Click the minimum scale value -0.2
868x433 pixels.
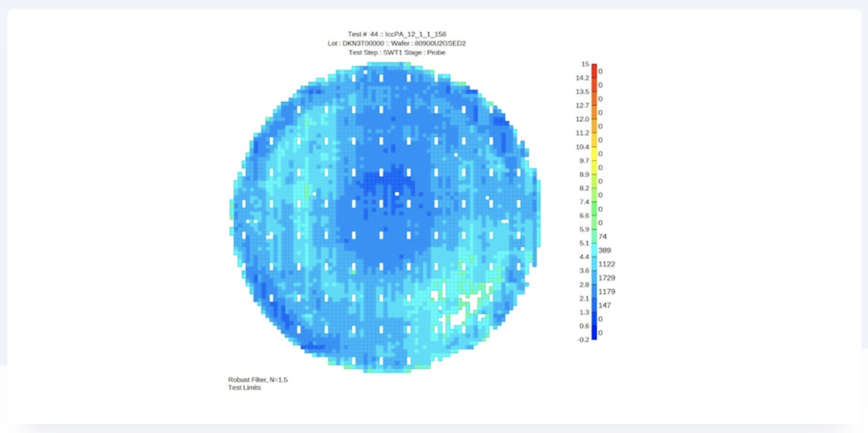pos(583,340)
